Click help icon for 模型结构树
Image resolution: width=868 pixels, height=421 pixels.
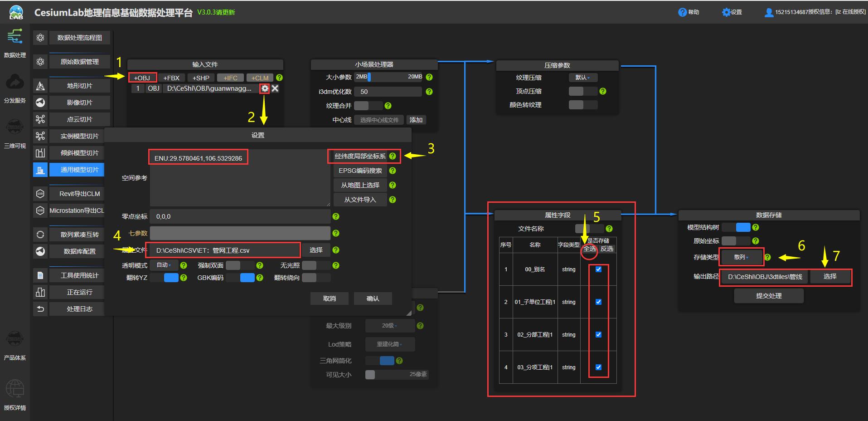pyautogui.click(x=756, y=227)
